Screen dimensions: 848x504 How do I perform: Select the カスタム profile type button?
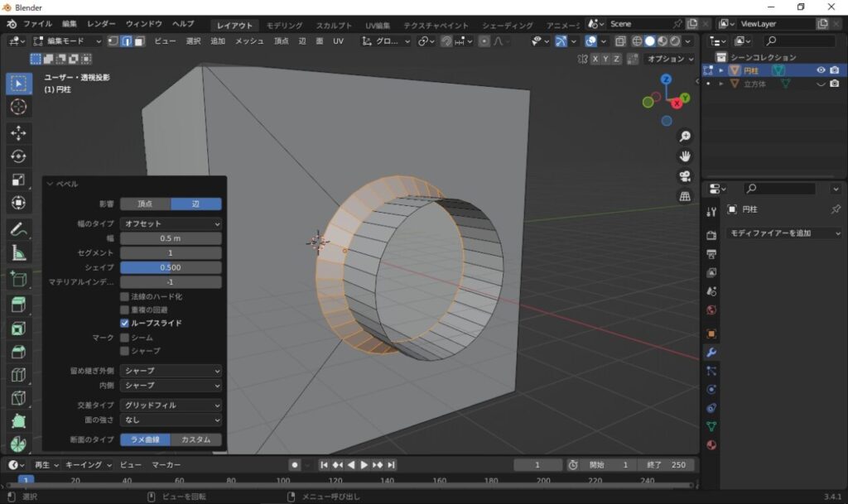196,439
